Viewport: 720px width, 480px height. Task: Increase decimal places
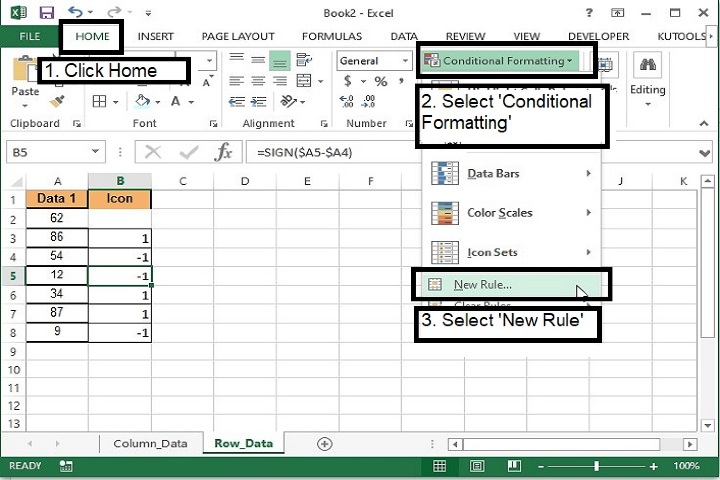click(347, 101)
